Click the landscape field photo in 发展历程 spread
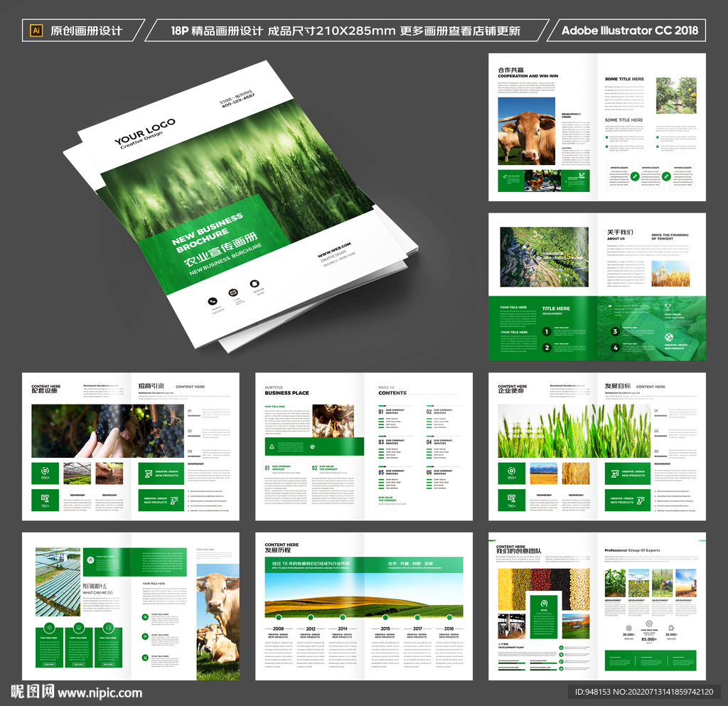Screen dimensions: 728x706 click(364, 595)
